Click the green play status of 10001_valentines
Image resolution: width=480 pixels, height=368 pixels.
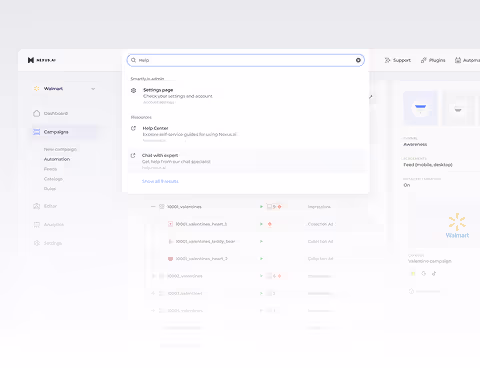[x=261, y=207]
